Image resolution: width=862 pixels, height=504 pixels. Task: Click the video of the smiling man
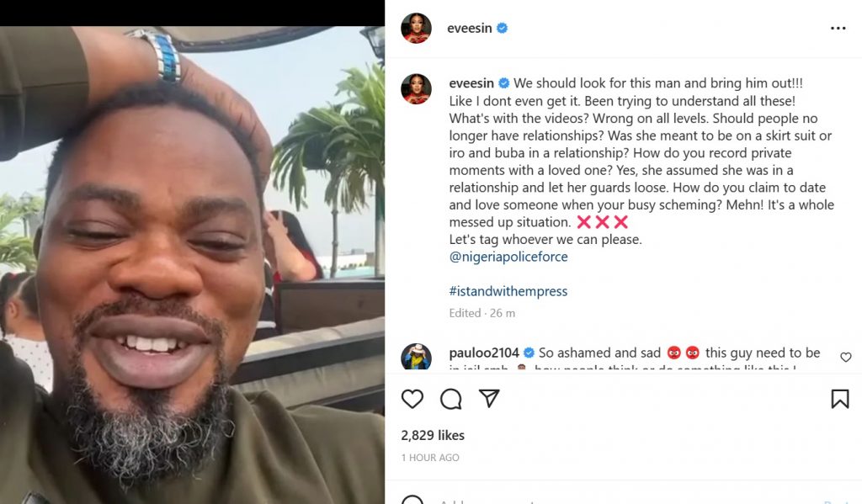click(x=193, y=265)
